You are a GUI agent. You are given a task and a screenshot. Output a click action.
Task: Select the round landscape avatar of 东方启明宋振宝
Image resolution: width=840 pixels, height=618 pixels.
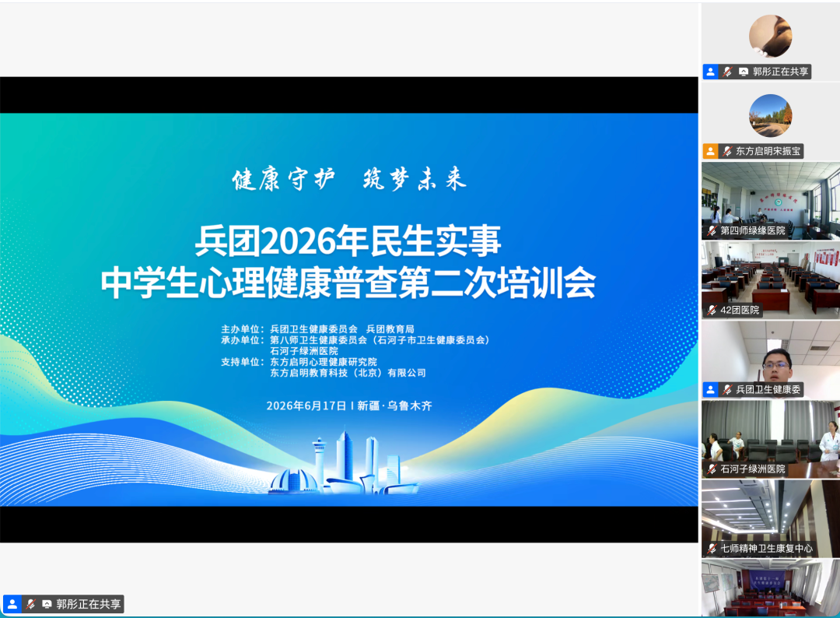tap(770, 116)
